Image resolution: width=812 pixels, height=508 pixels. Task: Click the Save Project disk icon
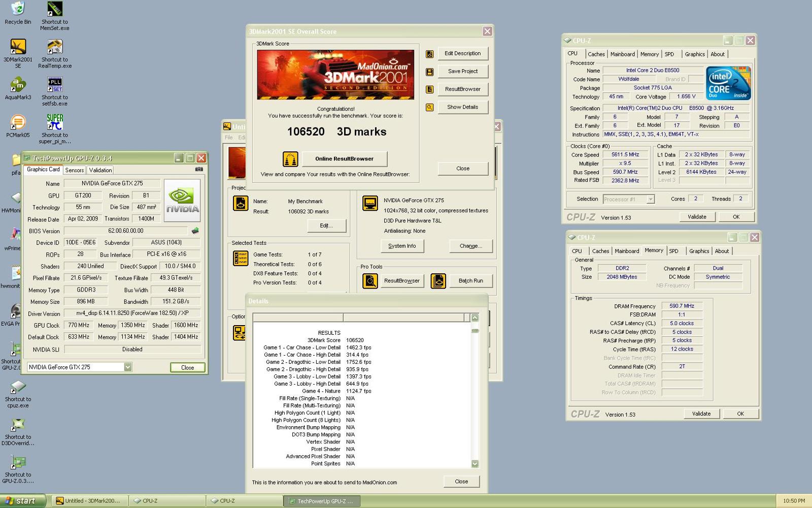coord(429,72)
